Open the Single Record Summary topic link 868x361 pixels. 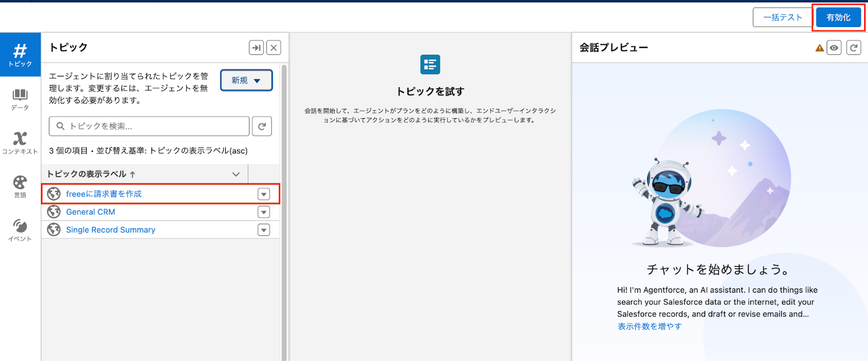tap(111, 230)
